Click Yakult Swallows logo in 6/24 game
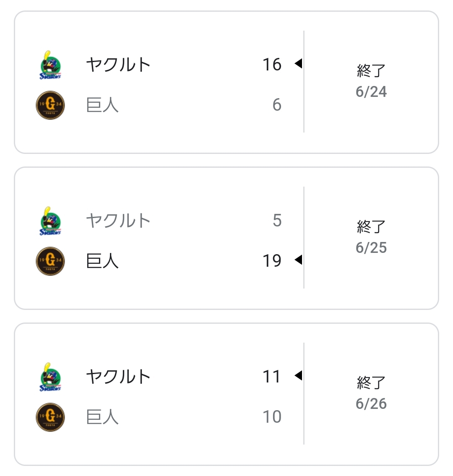Image resolution: width=453 pixels, height=476 pixels. [50, 65]
